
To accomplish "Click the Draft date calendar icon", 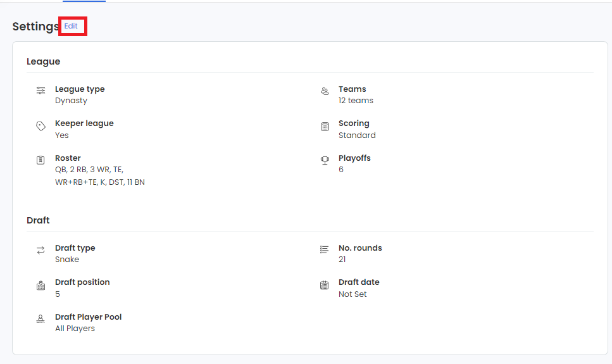I will pos(325,285).
